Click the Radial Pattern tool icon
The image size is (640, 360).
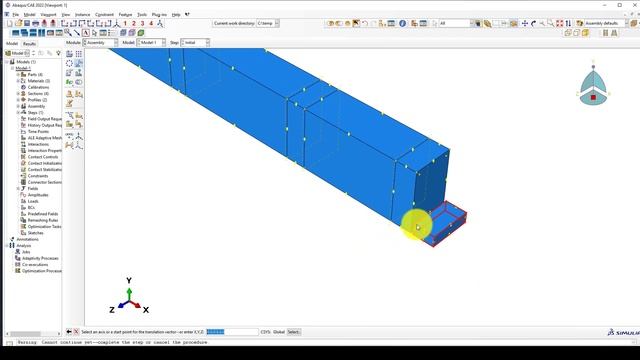pyautogui.click(x=69, y=63)
